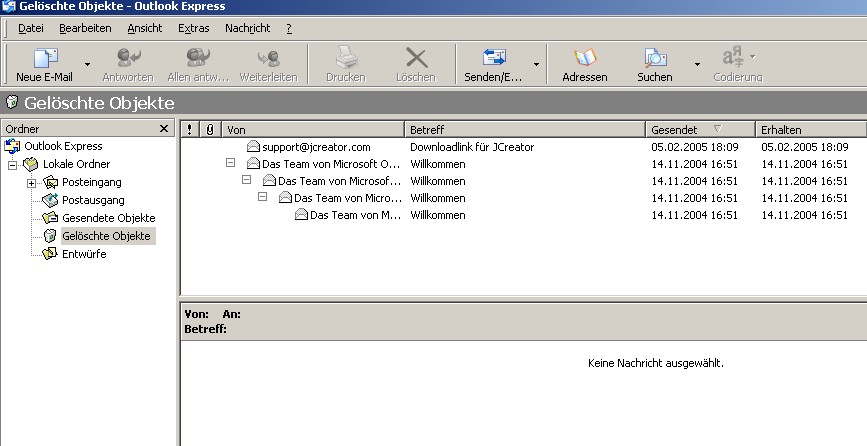This screenshot has width=867, height=446.
Task: Collapse the second-level Willkommen thread
Action: [x=247, y=180]
